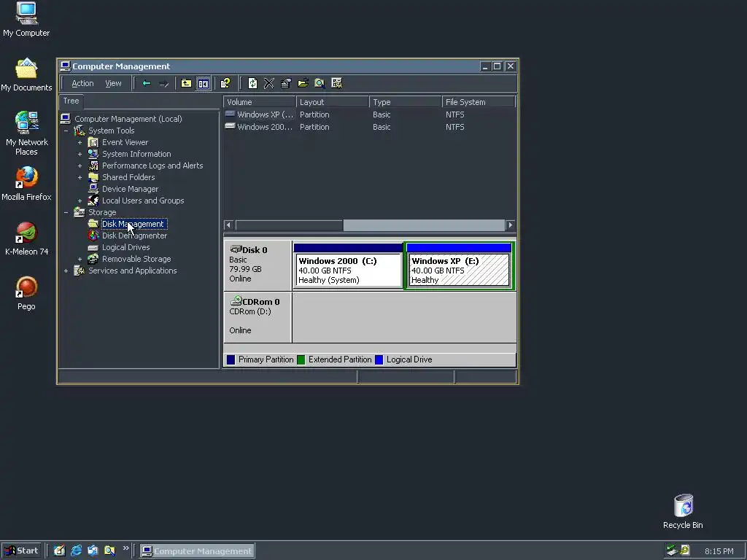Viewport: 747px width, 560px height.
Task: Click the Start button
Action: pos(20,551)
